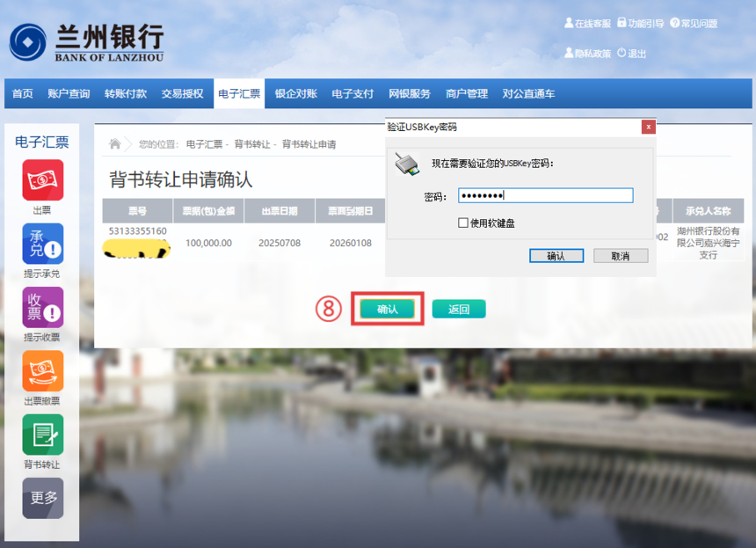Open the 更多 sidebar tile
The height and width of the screenshot is (548, 756).
(x=43, y=499)
